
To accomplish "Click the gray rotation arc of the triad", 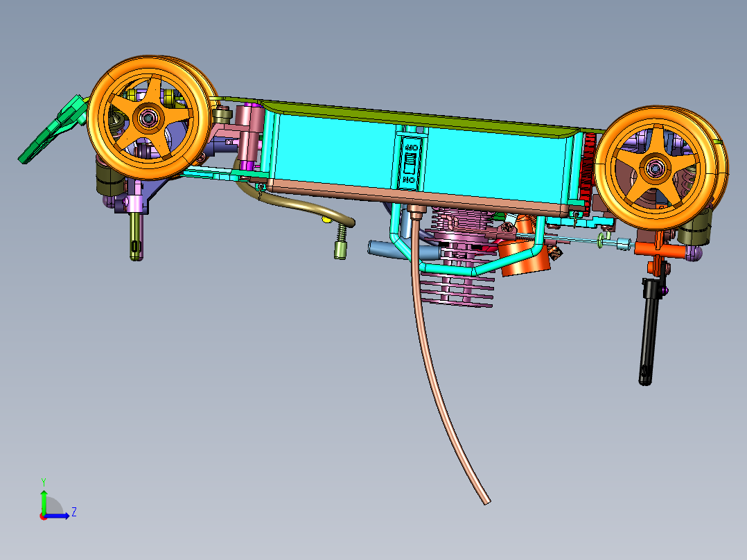I will [x=54, y=505].
